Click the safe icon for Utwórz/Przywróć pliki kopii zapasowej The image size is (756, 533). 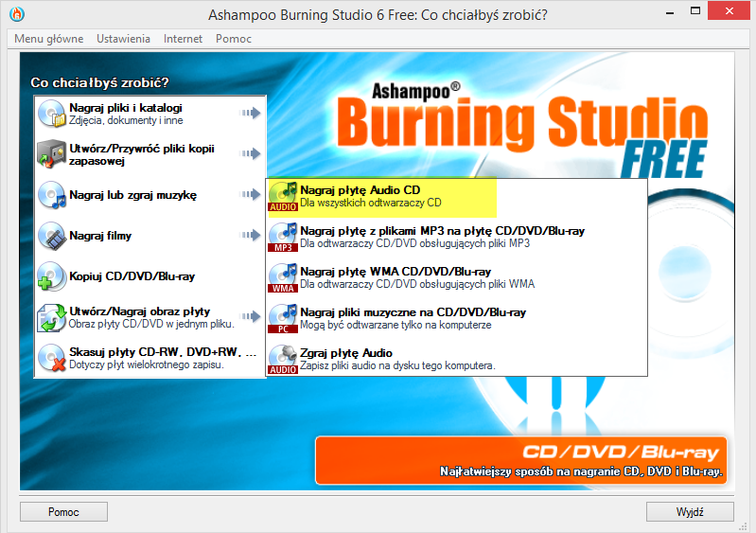(52, 154)
